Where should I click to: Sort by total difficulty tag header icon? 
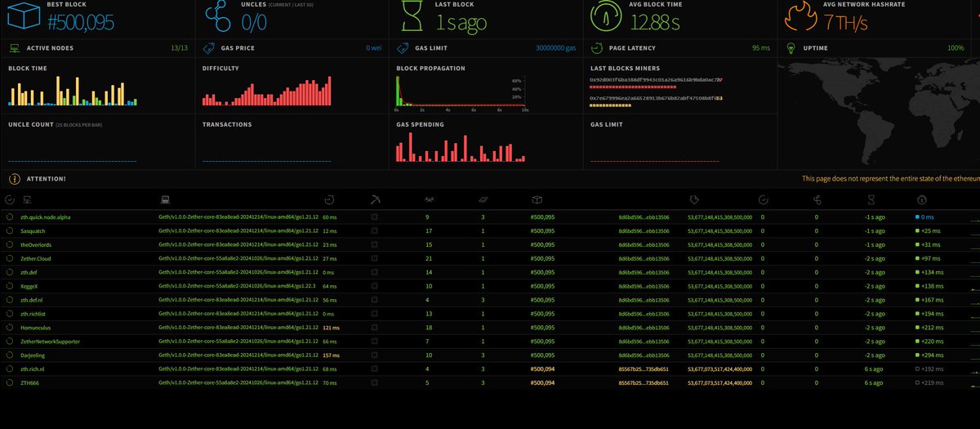693,199
